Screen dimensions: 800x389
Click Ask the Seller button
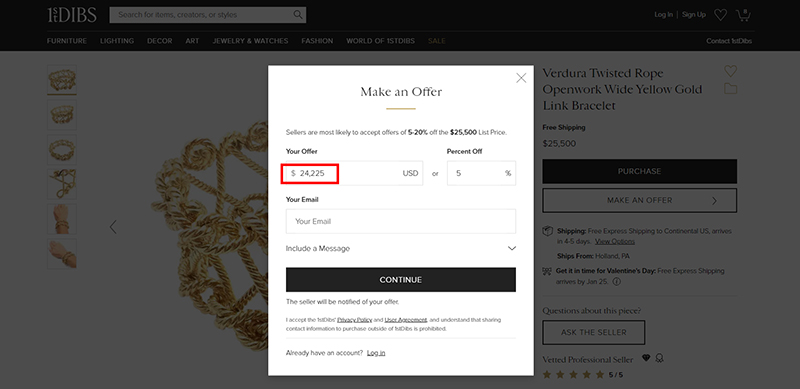click(x=593, y=332)
